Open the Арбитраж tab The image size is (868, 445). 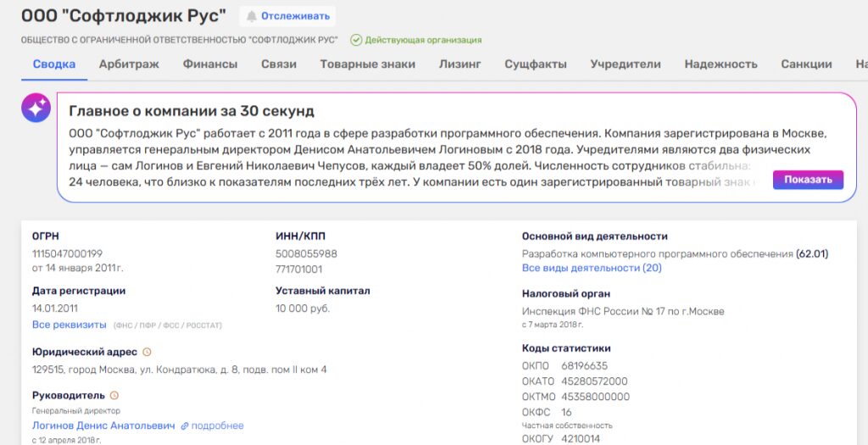[129, 64]
